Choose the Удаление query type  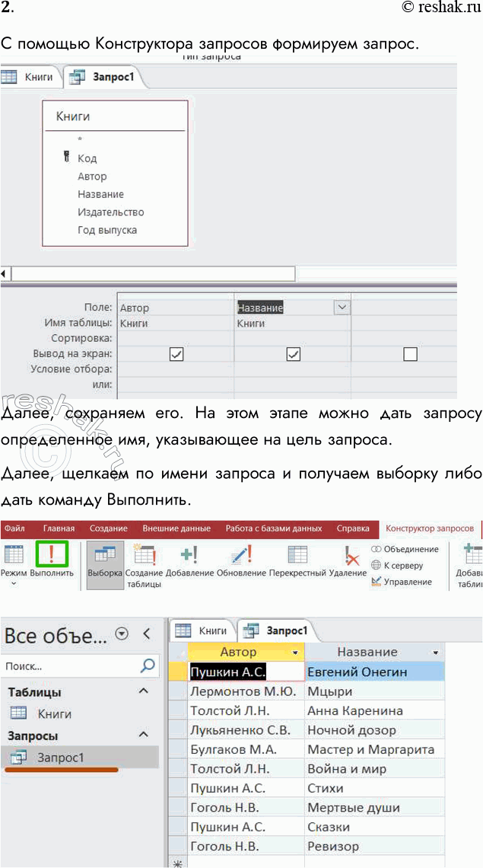348,562
